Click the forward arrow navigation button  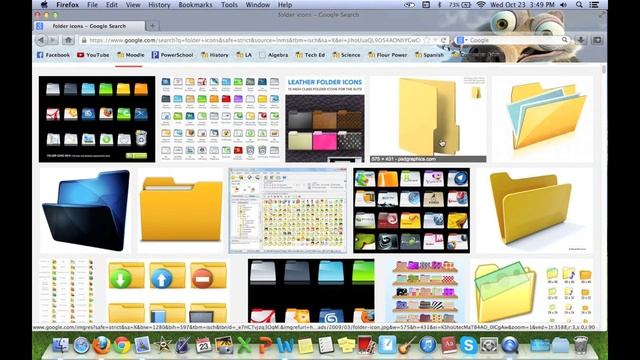point(53,40)
